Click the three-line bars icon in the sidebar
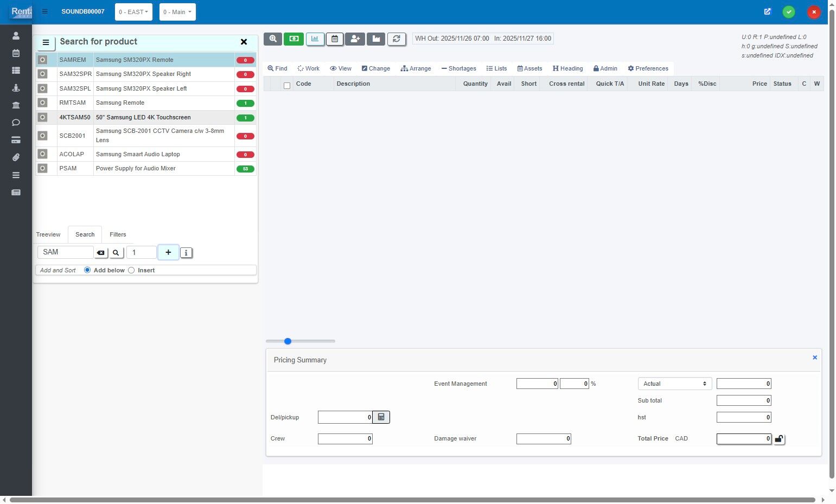 16,175
